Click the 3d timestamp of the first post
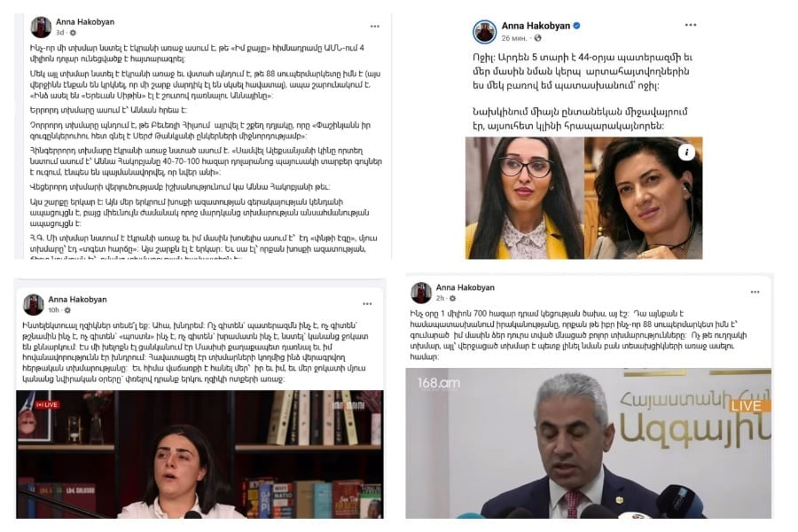 (60, 33)
